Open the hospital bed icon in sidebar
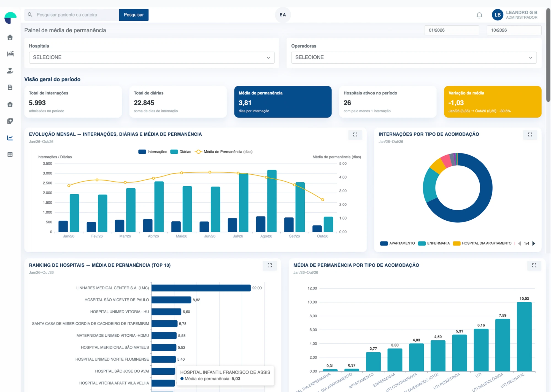The height and width of the screenshot is (392, 551). tap(10, 54)
